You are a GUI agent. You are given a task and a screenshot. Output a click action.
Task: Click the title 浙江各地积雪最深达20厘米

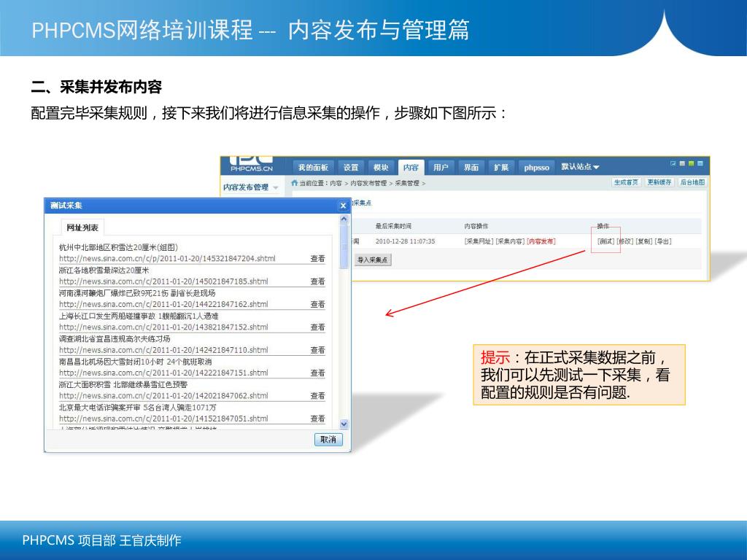tap(104, 271)
